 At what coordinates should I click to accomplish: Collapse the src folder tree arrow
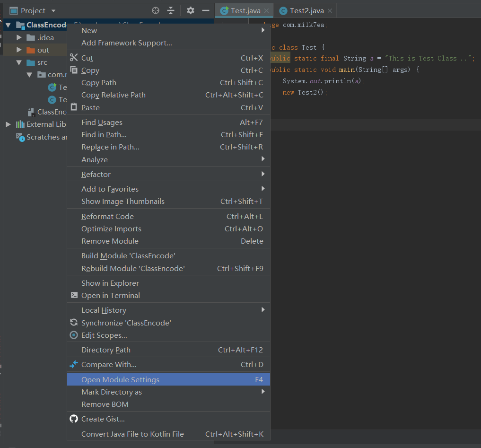[19, 62]
